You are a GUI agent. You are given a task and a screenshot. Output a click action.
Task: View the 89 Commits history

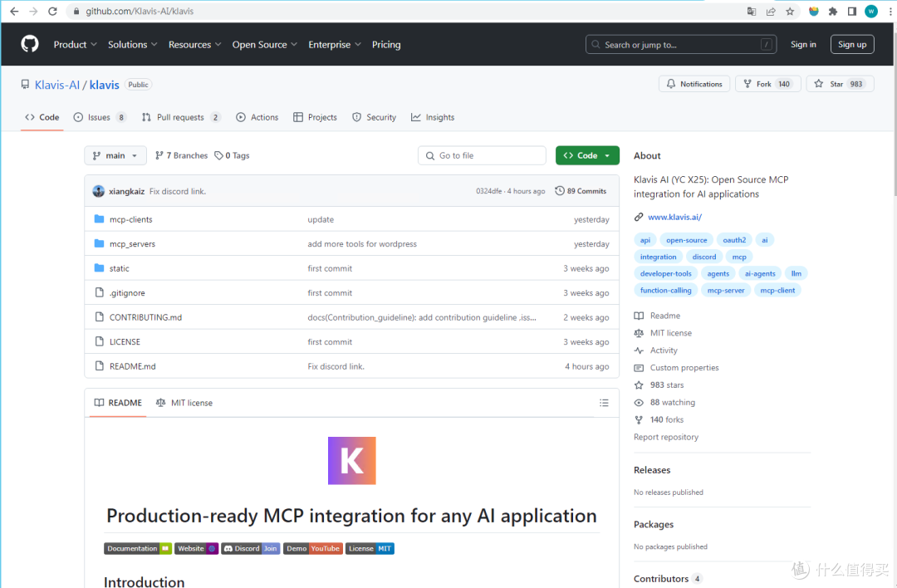[x=581, y=191]
